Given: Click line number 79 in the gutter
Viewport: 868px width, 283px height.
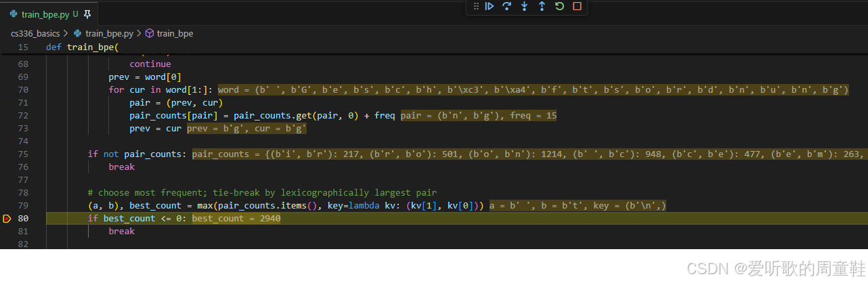Looking at the screenshot, I should point(23,206).
